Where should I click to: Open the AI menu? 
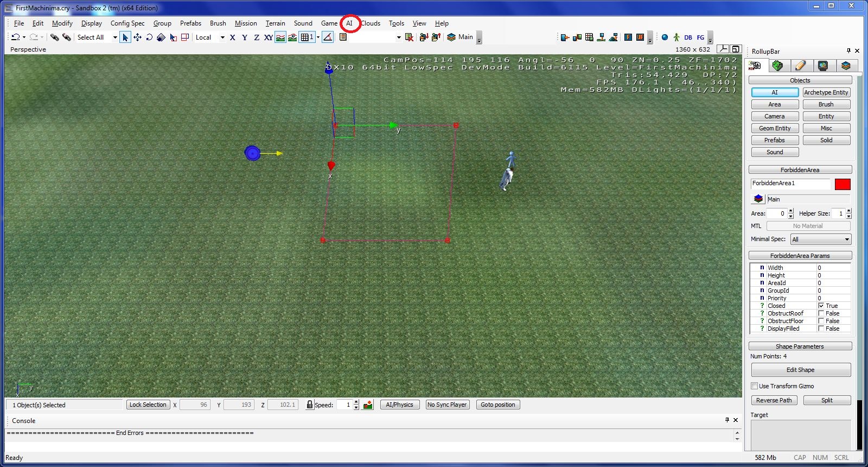coord(349,23)
